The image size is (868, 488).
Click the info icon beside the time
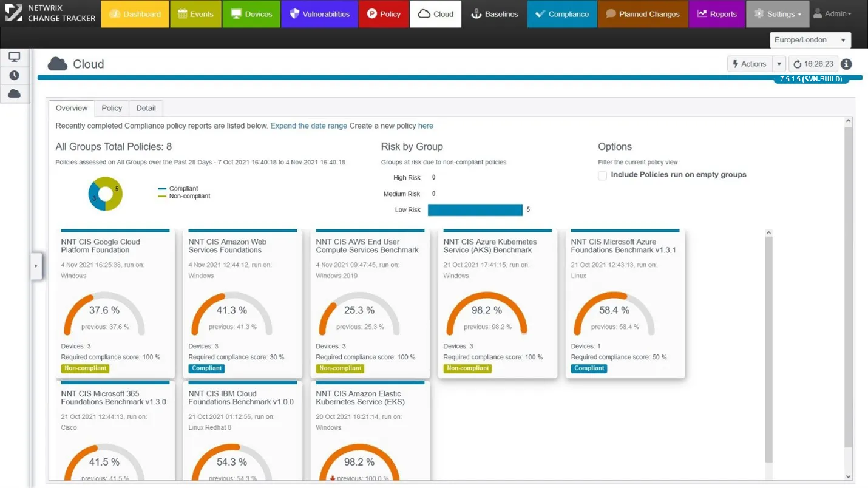846,64
